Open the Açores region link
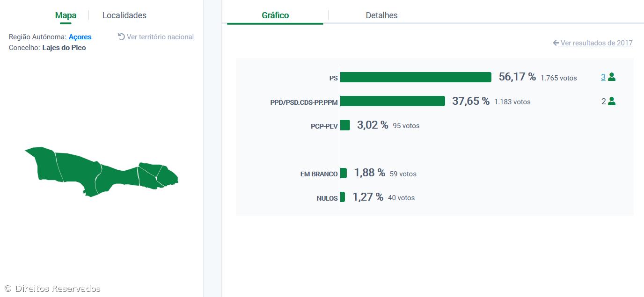The image size is (644, 297). [80, 37]
